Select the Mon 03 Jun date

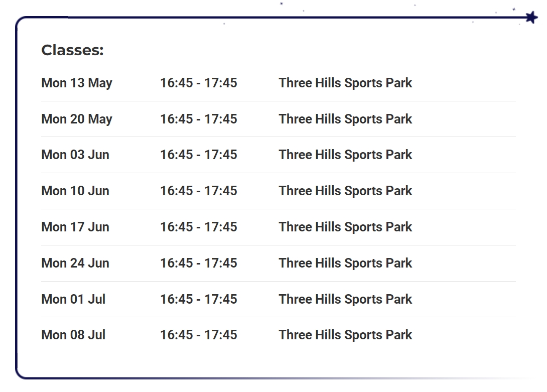pos(75,155)
